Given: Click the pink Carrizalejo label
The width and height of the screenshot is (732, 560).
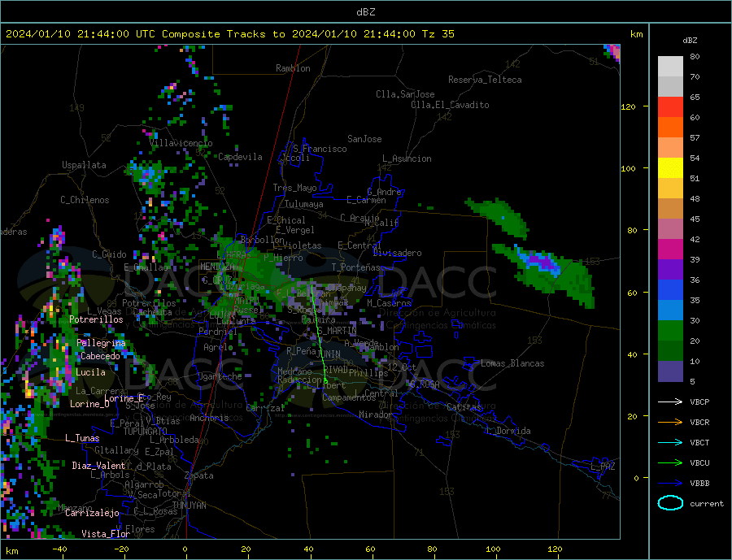Looking at the screenshot, I should 93,514.
